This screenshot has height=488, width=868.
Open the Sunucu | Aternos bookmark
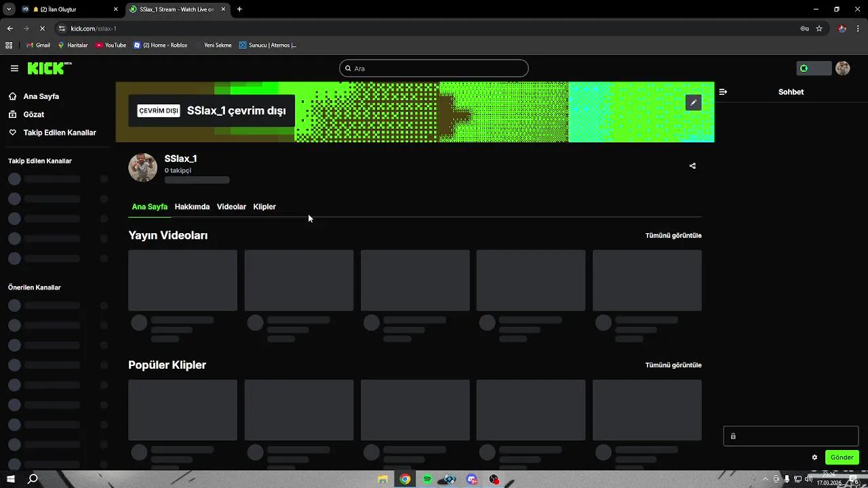(x=268, y=45)
